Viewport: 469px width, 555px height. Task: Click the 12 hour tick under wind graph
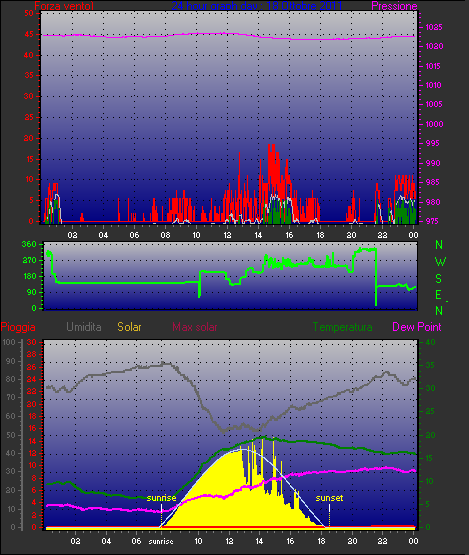[x=227, y=235]
